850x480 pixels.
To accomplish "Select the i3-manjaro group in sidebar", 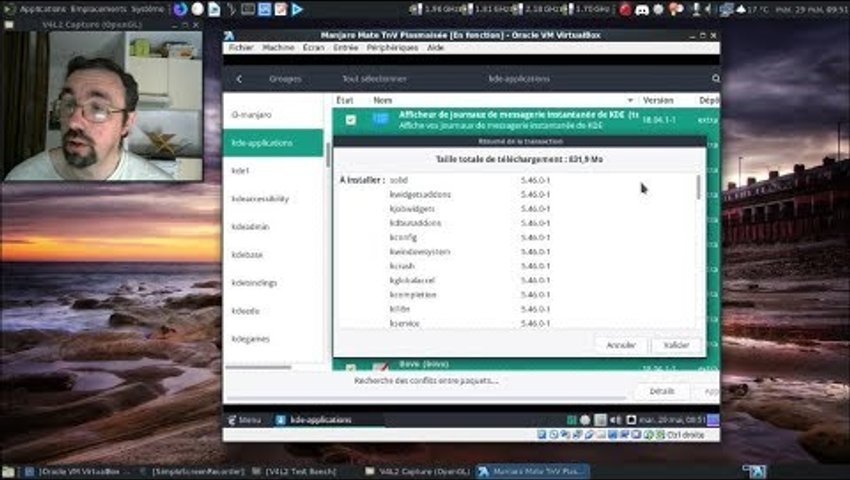I will pyautogui.click(x=273, y=115).
